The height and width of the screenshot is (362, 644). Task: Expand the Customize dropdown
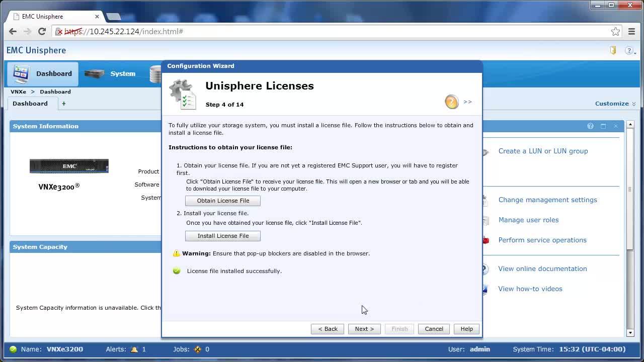(x=615, y=104)
